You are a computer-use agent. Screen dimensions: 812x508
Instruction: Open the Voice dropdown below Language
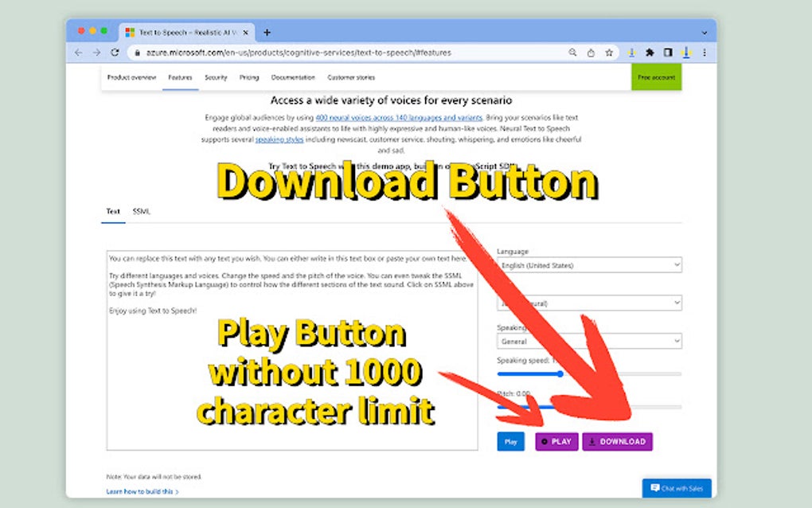[x=589, y=303]
